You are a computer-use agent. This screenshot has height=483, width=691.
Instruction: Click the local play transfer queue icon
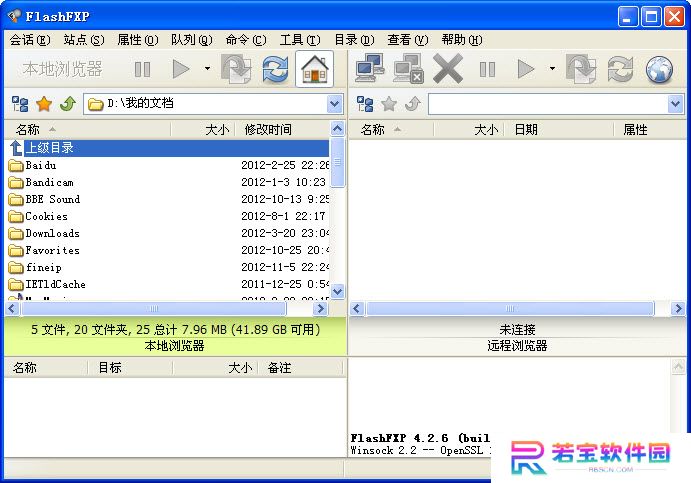point(181,69)
